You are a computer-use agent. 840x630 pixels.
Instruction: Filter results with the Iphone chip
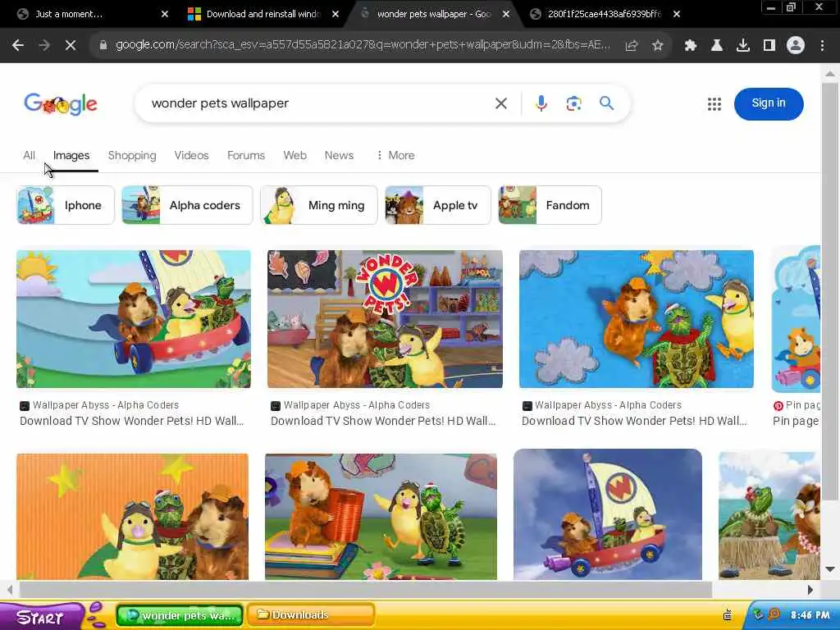(x=66, y=205)
